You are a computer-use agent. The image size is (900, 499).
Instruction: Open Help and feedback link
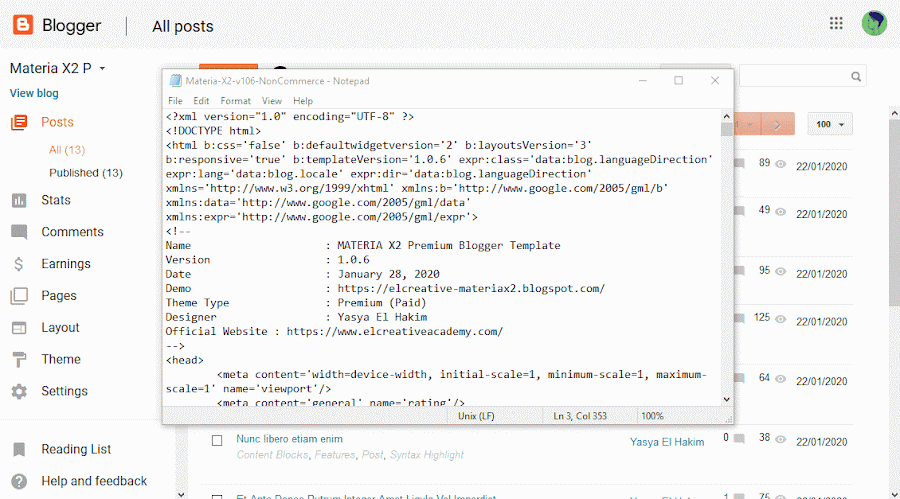[94, 481]
